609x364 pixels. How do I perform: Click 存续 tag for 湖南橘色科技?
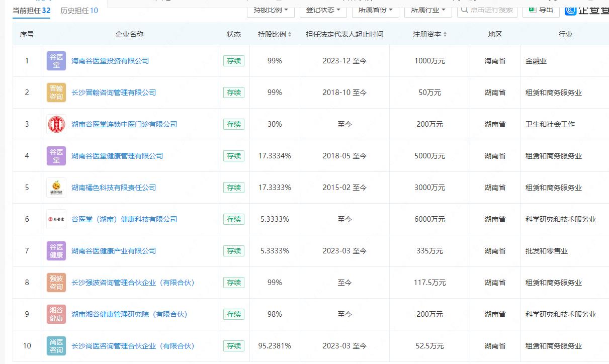(234, 188)
